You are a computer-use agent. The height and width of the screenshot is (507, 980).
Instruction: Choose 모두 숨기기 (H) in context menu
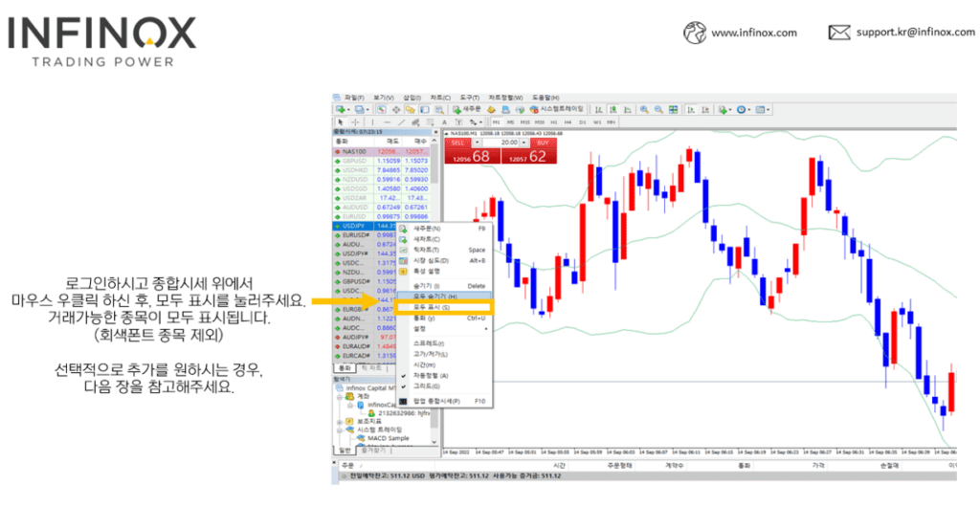[x=445, y=296]
